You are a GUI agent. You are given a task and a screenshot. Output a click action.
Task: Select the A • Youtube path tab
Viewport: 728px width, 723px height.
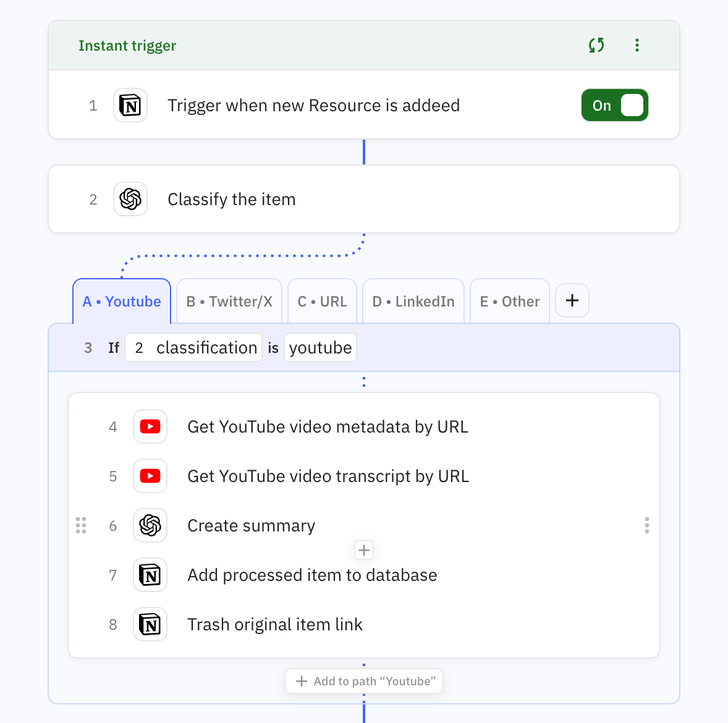coord(122,302)
